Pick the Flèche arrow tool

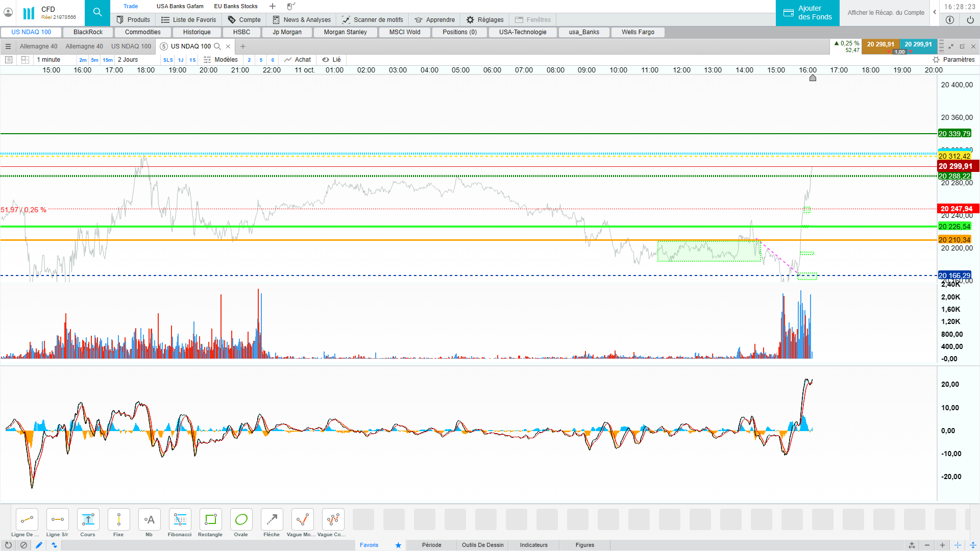click(x=272, y=520)
